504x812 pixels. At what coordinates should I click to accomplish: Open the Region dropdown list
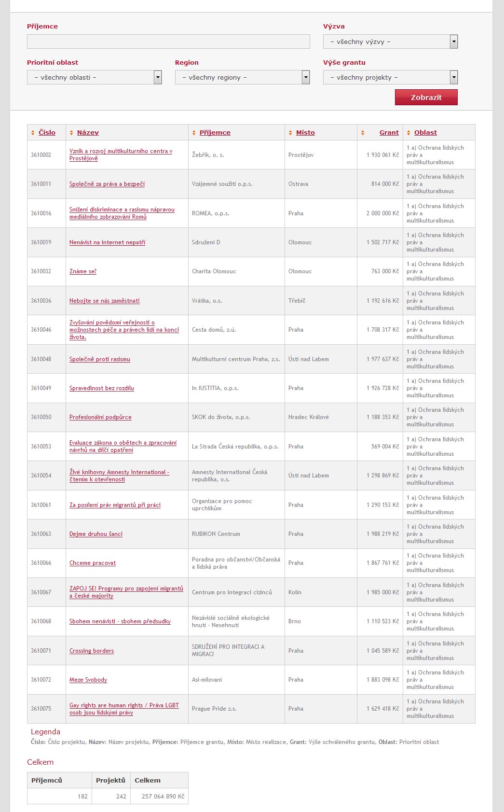pyautogui.click(x=242, y=77)
